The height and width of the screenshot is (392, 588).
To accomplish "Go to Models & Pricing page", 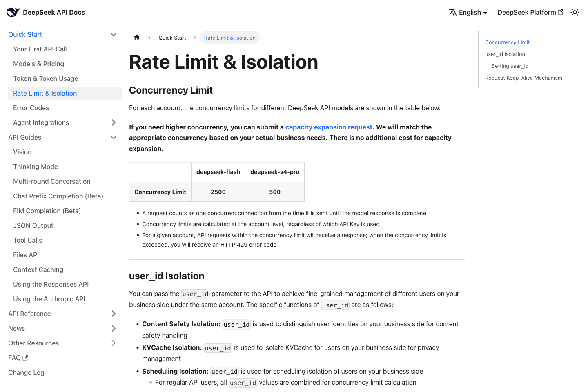I will pyautogui.click(x=38, y=64).
